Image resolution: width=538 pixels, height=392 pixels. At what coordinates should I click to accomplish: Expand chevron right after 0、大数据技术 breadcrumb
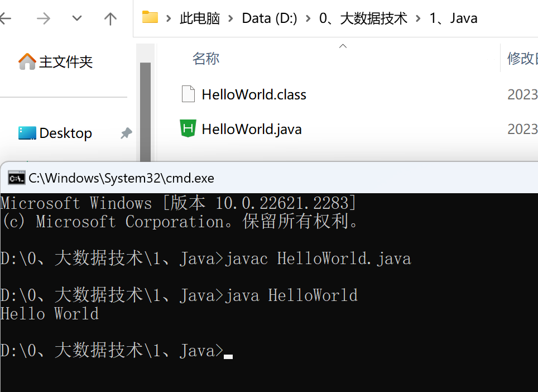(418, 18)
